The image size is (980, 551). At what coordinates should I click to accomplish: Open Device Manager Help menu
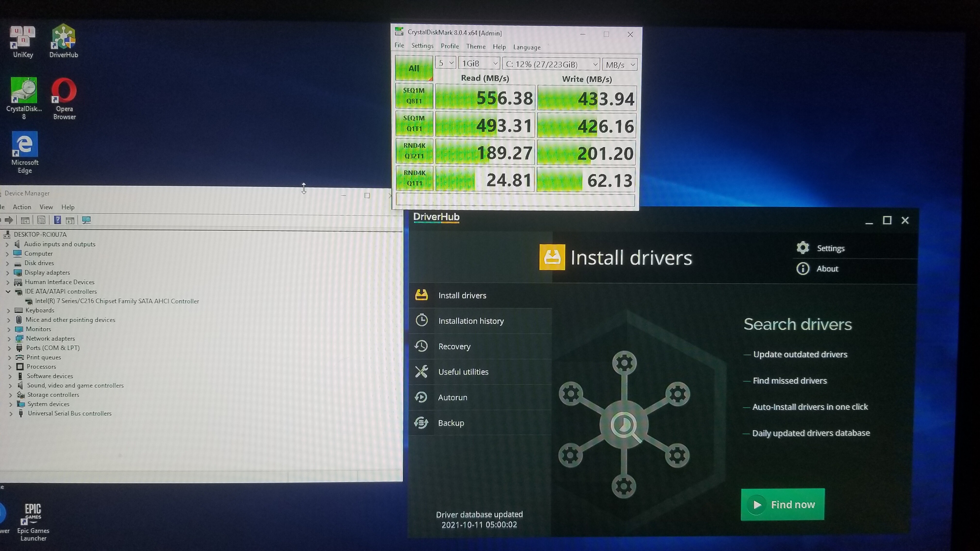pos(68,207)
